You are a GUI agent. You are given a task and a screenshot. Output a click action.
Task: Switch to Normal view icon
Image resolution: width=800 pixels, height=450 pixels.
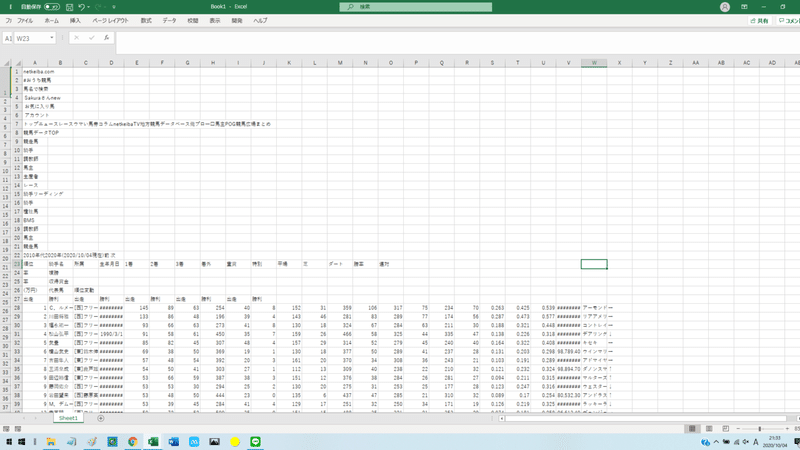point(692,429)
